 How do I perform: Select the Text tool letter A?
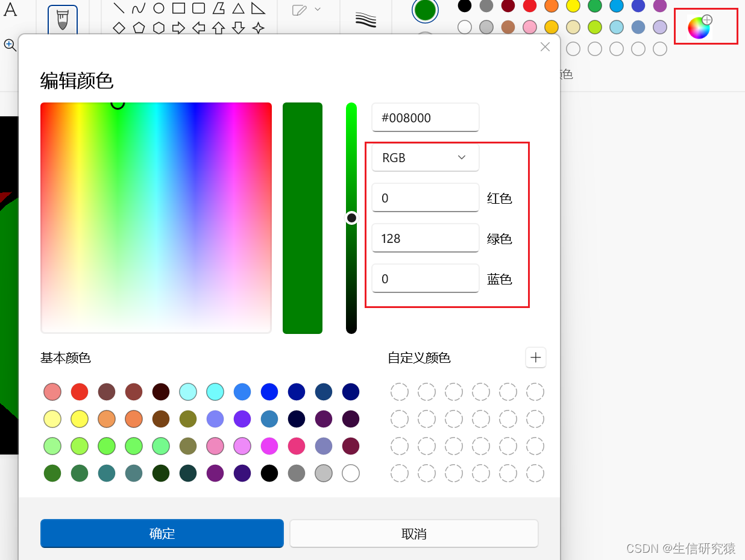(x=10, y=10)
